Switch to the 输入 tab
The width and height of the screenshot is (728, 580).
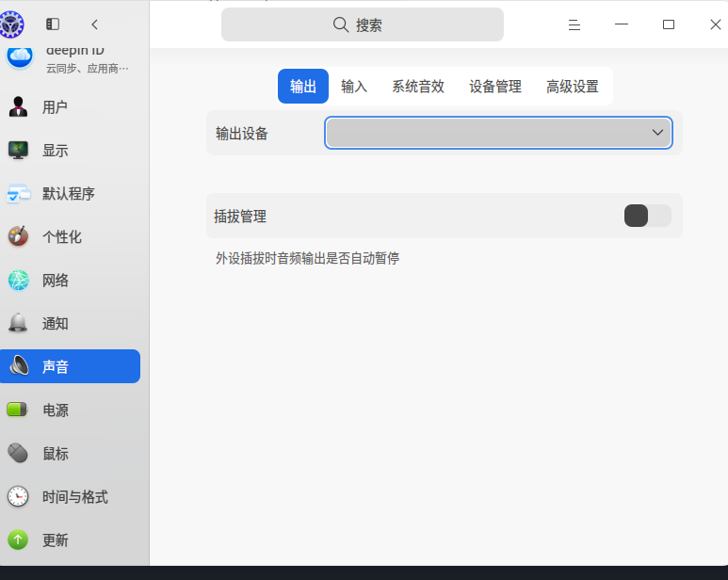pos(354,87)
